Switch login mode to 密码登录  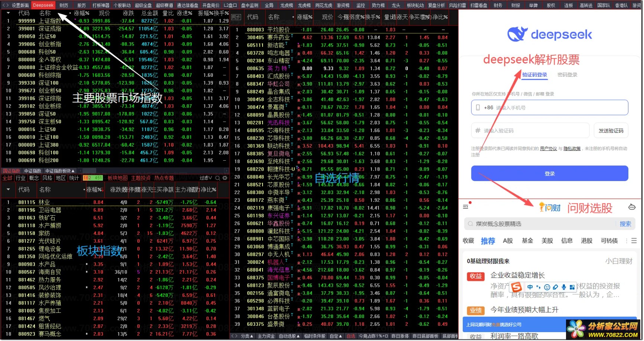coord(567,75)
